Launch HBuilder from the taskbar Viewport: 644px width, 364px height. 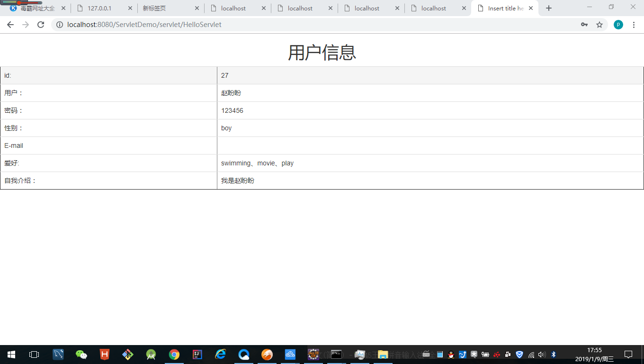point(105,355)
